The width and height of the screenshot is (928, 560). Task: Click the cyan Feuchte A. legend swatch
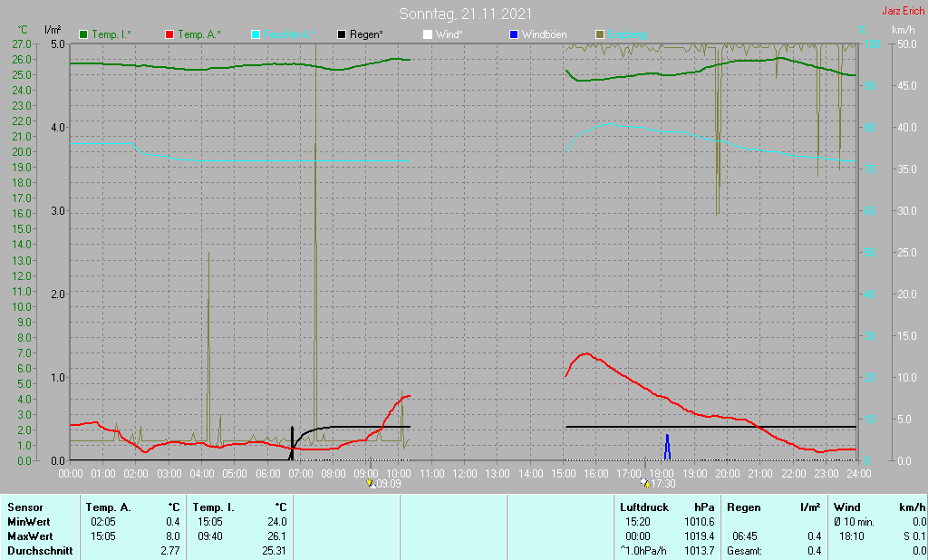point(256,34)
